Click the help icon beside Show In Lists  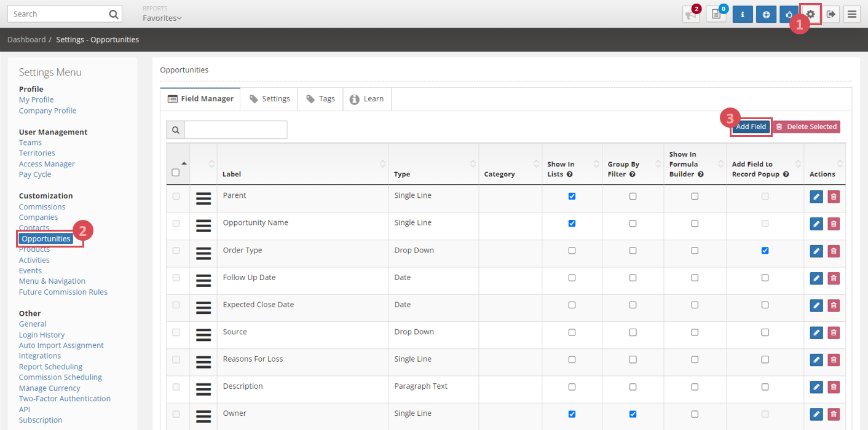pyautogui.click(x=570, y=174)
